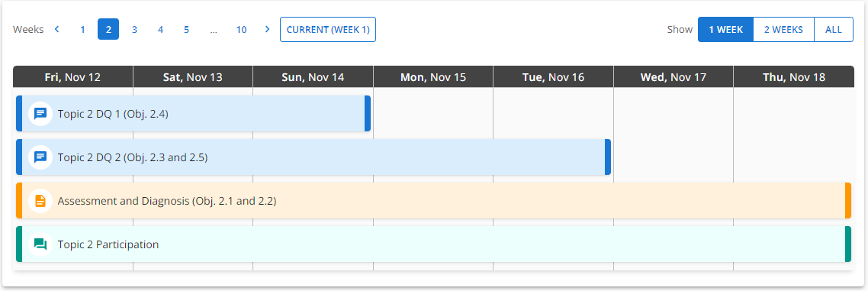Click the Mon, Nov 15 column header

[433, 77]
